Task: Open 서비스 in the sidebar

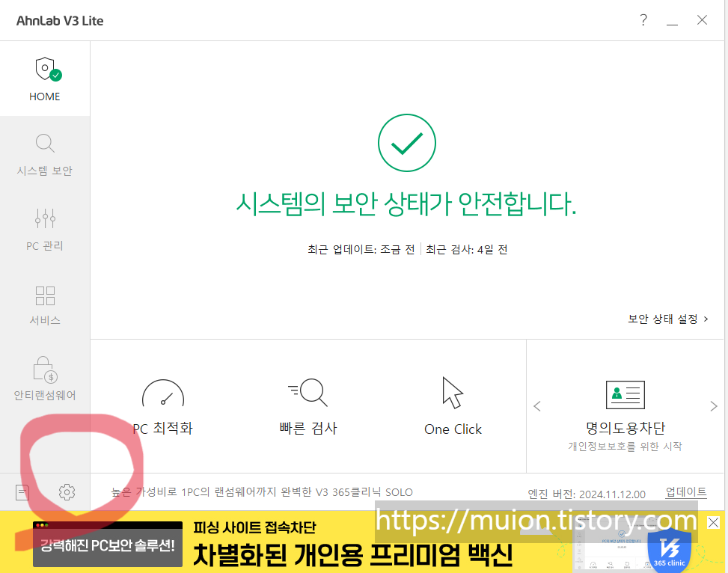Action: coord(45,304)
